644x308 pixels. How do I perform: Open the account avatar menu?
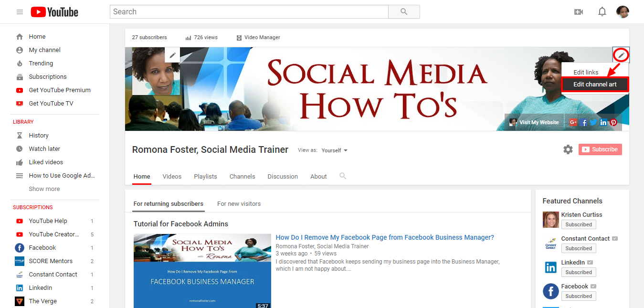[x=623, y=12]
